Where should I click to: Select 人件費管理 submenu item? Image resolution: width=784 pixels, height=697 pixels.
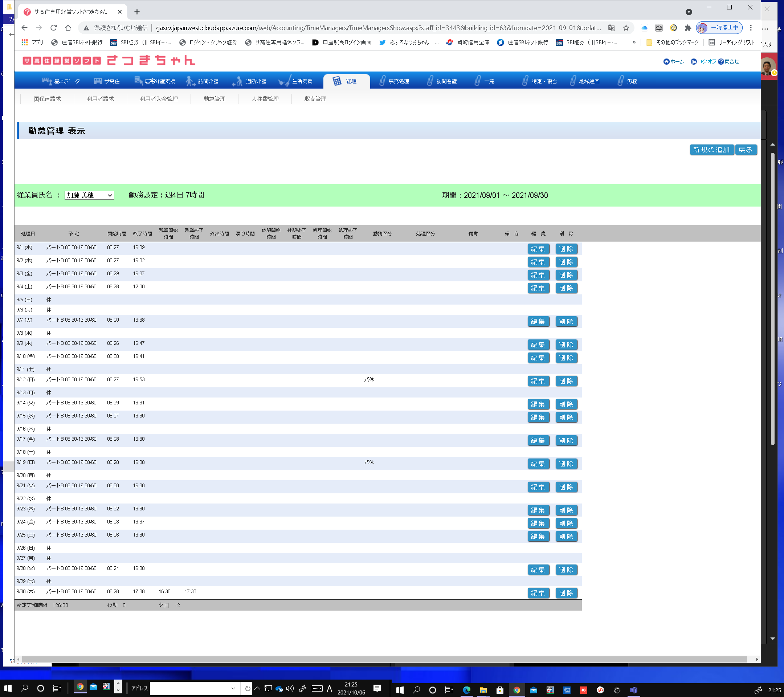pyautogui.click(x=265, y=99)
